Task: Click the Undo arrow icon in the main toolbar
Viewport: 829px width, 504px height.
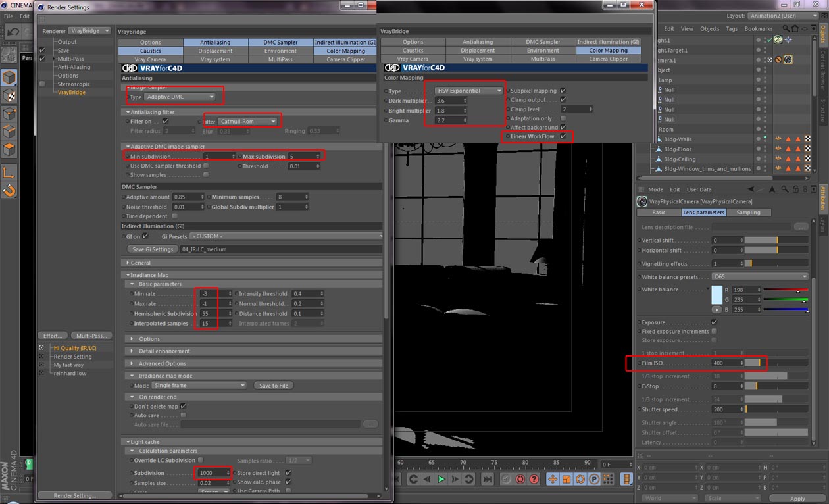Action: coord(12,32)
